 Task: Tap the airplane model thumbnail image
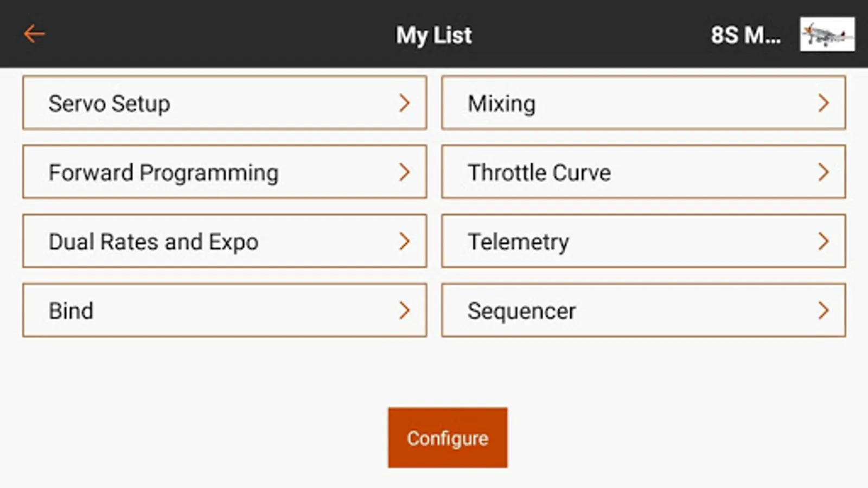pyautogui.click(x=827, y=34)
